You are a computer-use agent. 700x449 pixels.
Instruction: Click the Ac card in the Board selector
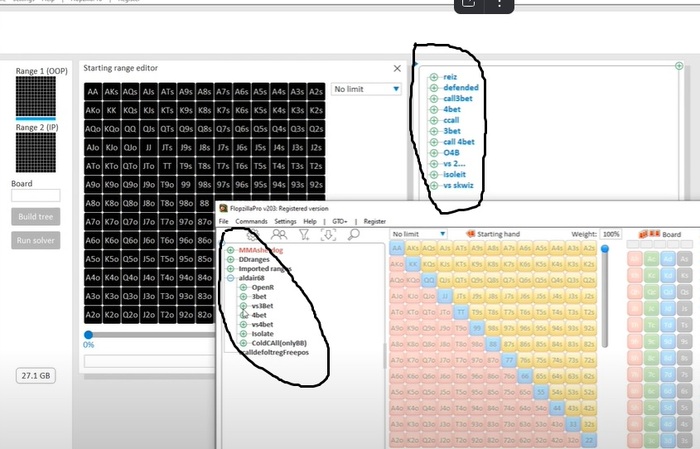pyautogui.click(x=652, y=259)
